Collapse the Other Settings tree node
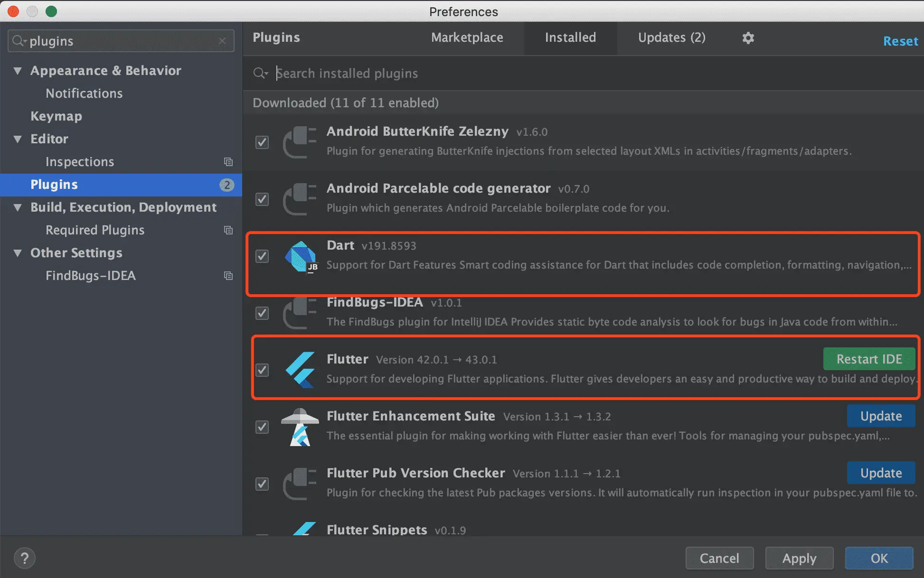 (18, 253)
